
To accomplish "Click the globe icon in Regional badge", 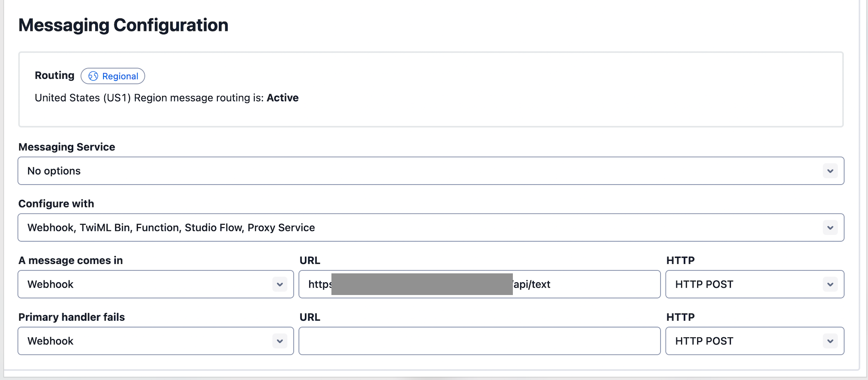I will 93,76.
